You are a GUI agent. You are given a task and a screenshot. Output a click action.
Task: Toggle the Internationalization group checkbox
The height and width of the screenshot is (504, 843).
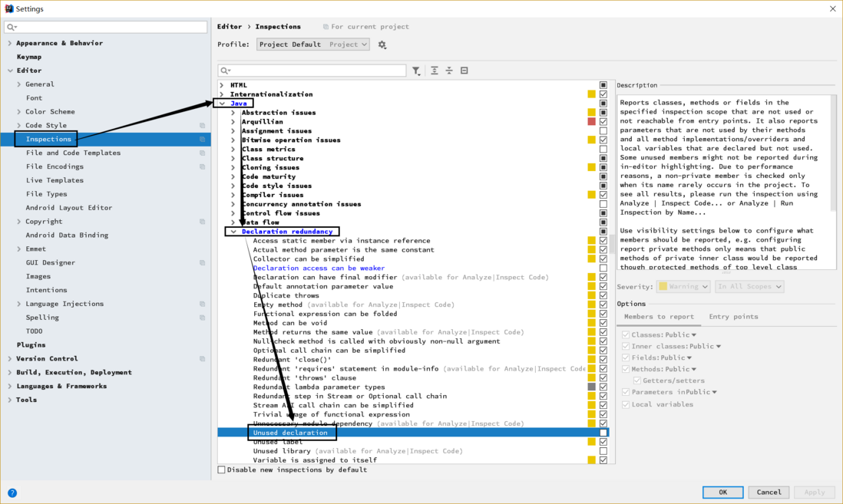(x=603, y=94)
